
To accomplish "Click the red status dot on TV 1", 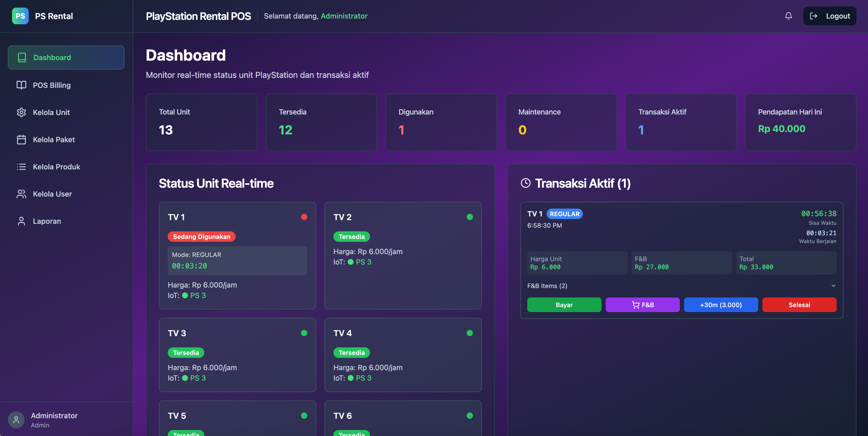I will click(x=304, y=217).
